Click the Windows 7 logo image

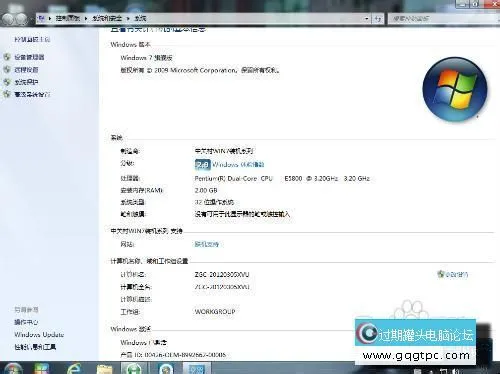(455, 89)
